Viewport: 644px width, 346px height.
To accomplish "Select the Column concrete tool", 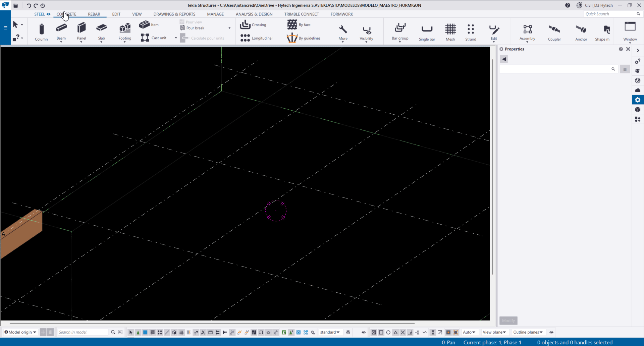I will (x=41, y=32).
